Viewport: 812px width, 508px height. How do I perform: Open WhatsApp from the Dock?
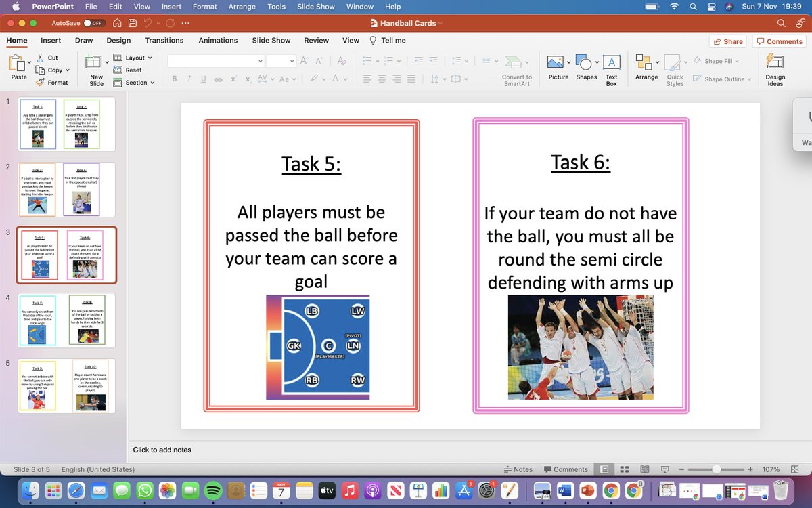[145, 490]
